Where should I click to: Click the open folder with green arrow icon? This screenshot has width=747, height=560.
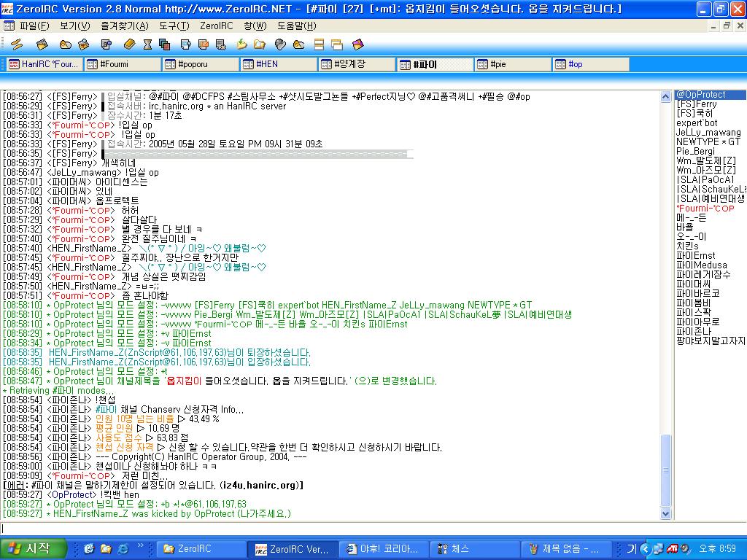(x=241, y=44)
